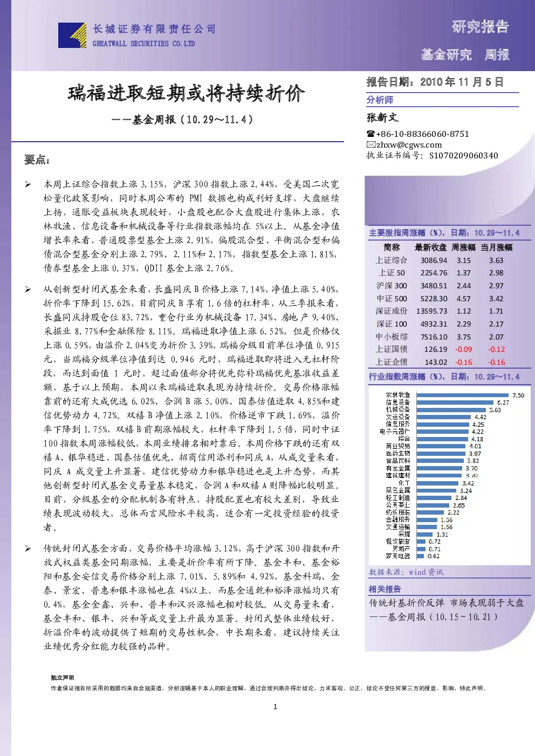Click the arrow bullet before '本周上证综合指数上涨'
535x756 pixels.
pyautogui.click(x=28, y=184)
